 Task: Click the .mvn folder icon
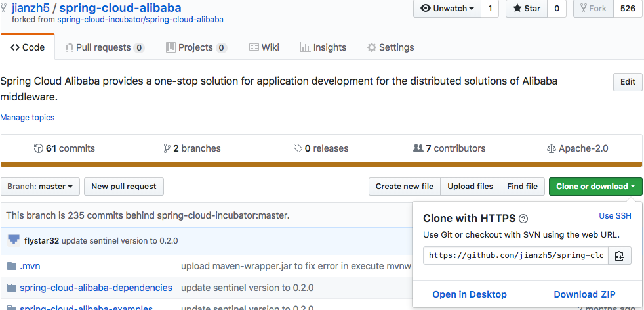12,266
